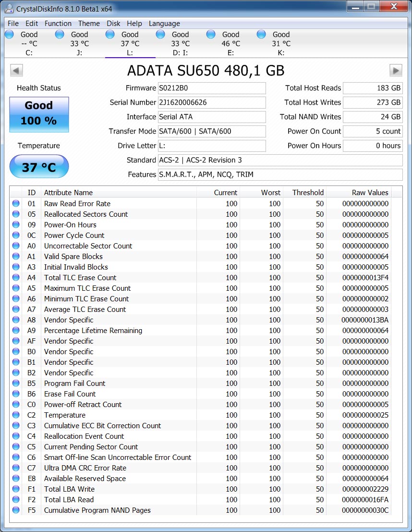Click the Total Host Writes value 273 GB
Screen dimensions: 412x532
373,102
